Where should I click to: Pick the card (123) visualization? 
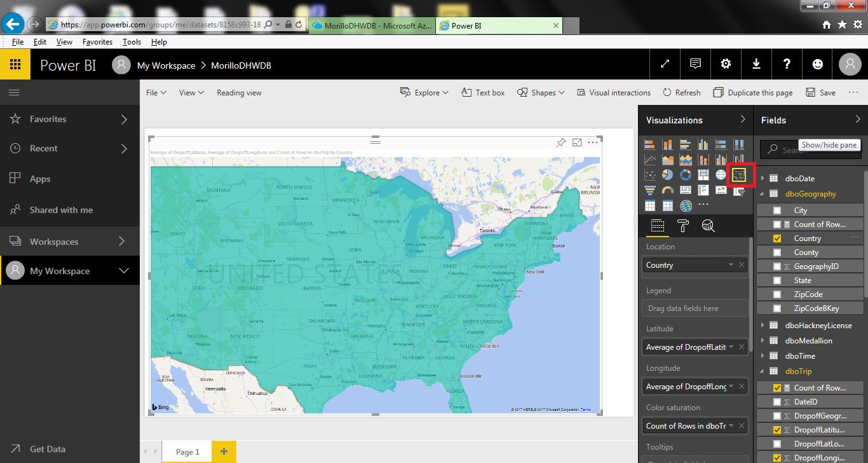[x=686, y=190]
